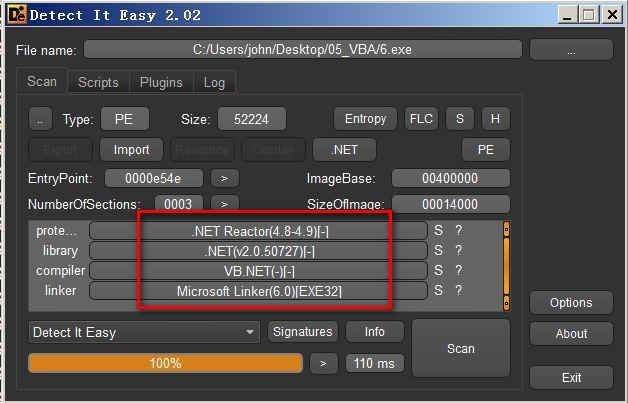This screenshot has width=628, height=403.
Task: Click the Detect It Easy title bar icon
Action: [17, 15]
